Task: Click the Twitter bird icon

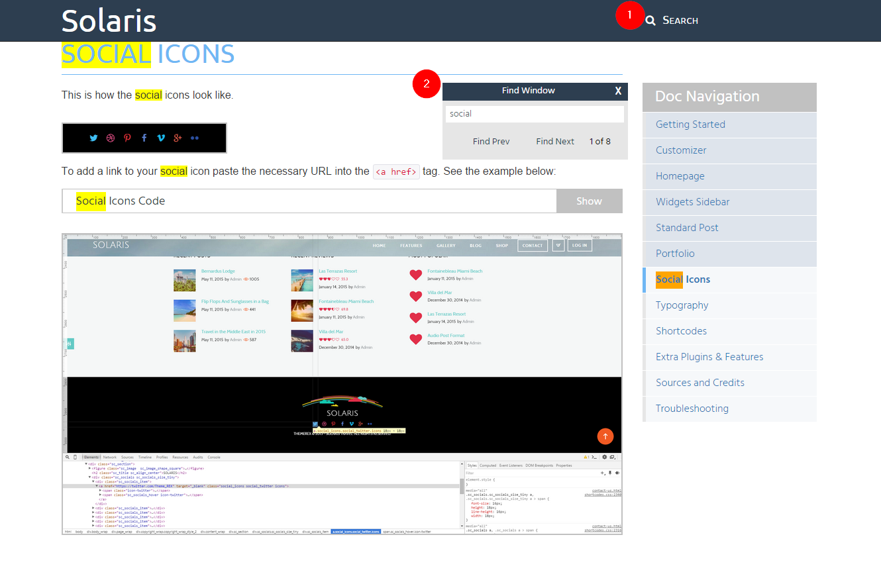Action: (93, 138)
